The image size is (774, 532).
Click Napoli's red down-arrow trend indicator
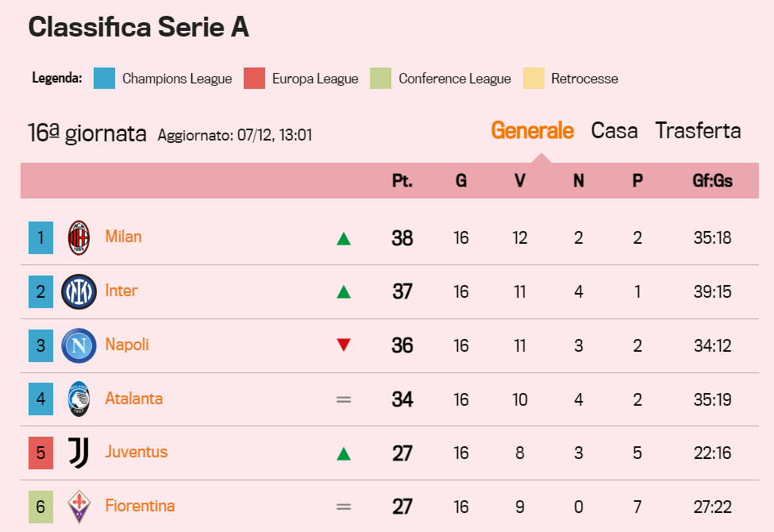tap(344, 345)
